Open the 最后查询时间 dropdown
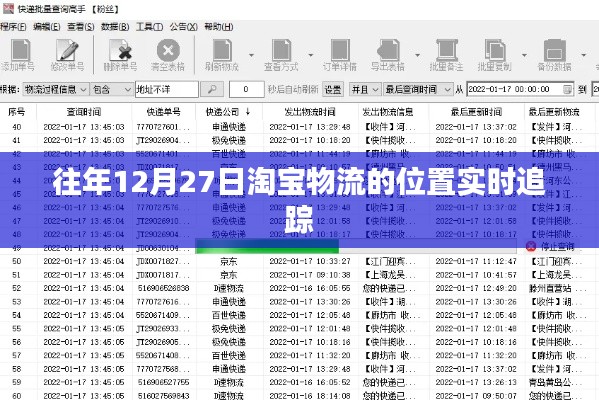 point(418,89)
